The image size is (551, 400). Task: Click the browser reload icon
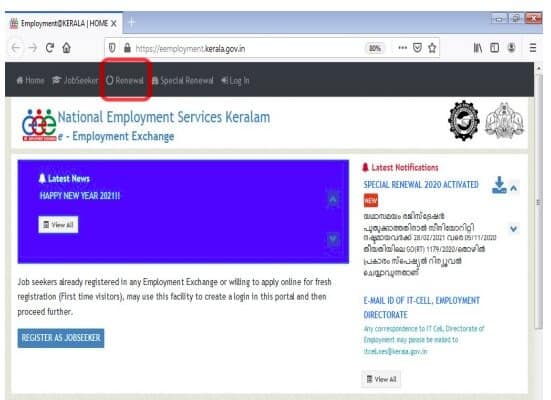[50, 47]
